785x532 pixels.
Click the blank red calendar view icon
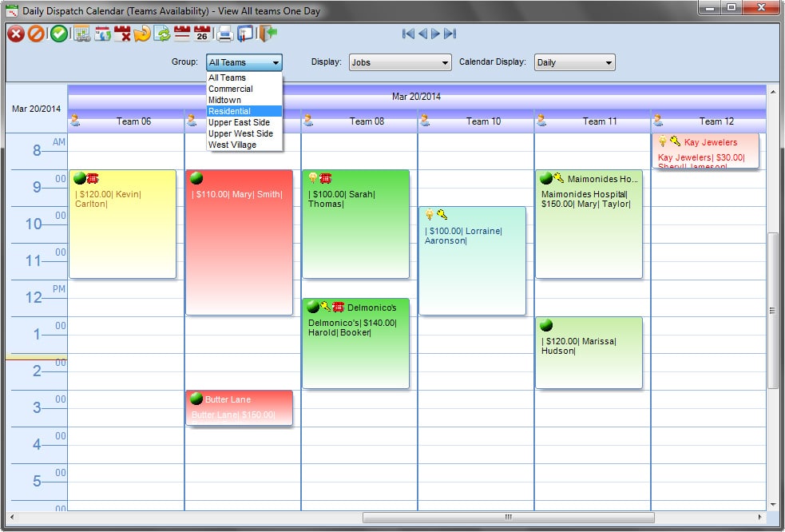click(182, 34)
